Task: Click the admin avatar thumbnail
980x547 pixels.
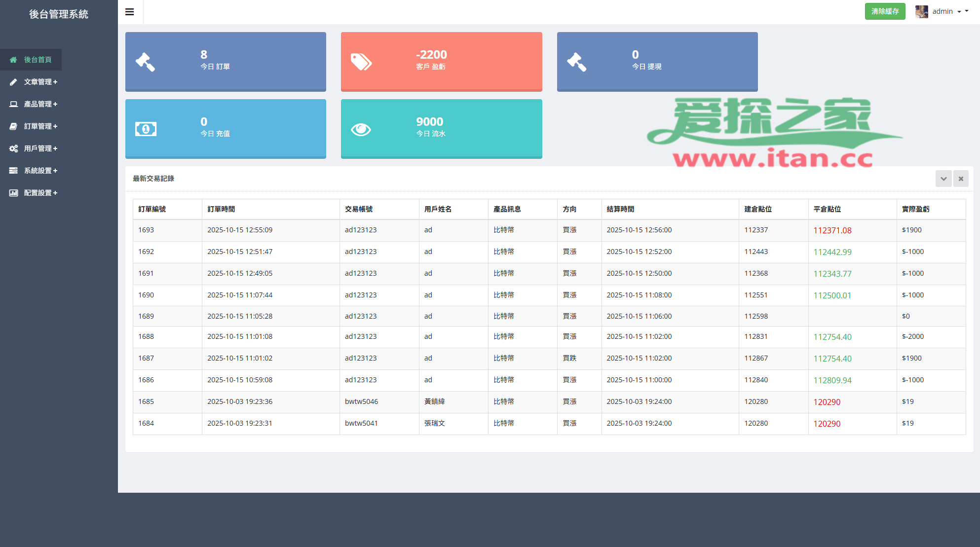Action: pyautogui.click(x=921, y=11)
